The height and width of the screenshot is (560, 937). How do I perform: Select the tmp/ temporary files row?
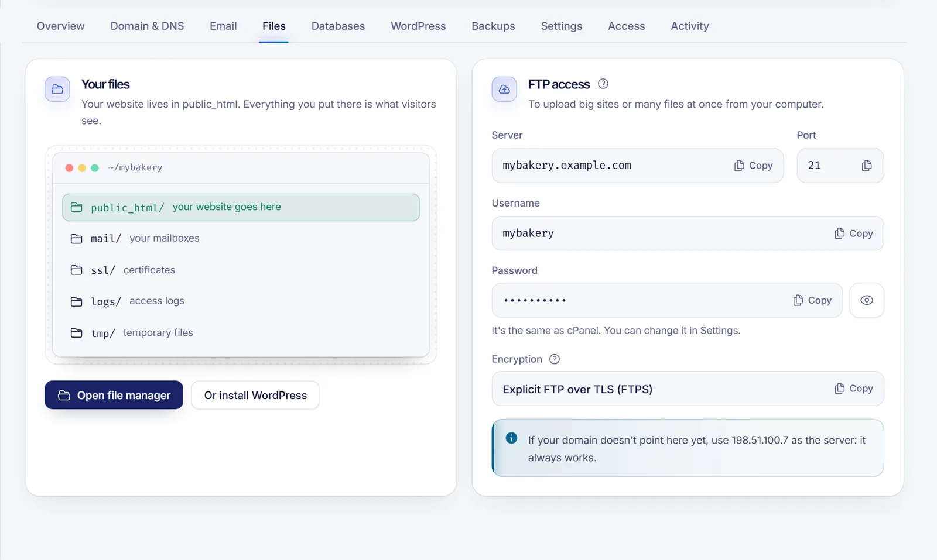point(241,333)
